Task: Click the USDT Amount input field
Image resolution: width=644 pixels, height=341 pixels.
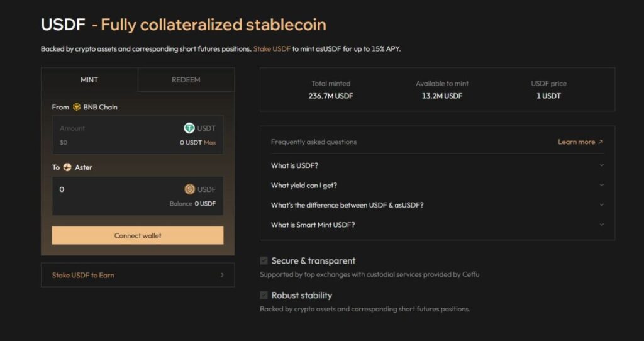Action: [113, 128]
